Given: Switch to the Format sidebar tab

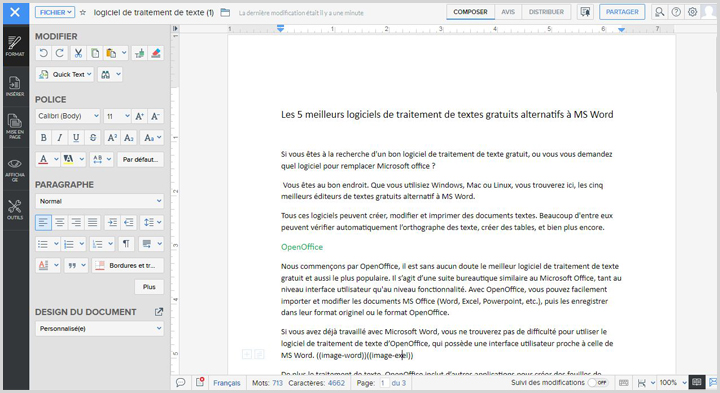Looking at the screenshot, I should (15, 46).
